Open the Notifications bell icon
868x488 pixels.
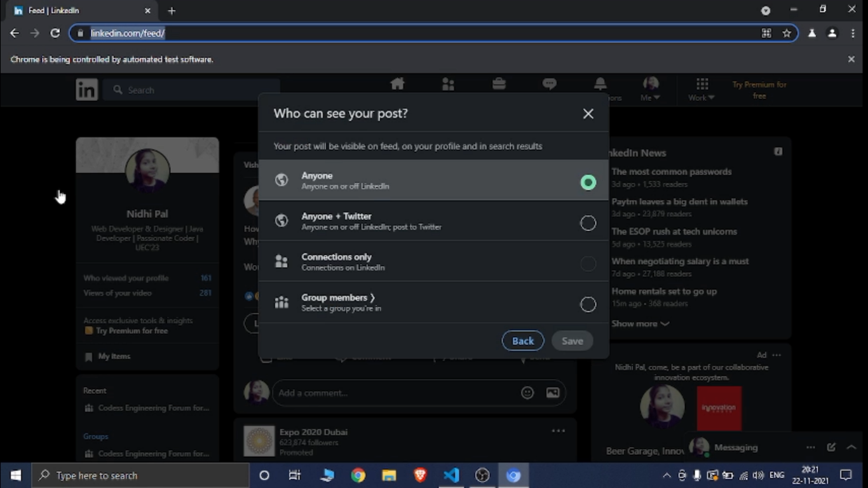(x=600, y=85)
